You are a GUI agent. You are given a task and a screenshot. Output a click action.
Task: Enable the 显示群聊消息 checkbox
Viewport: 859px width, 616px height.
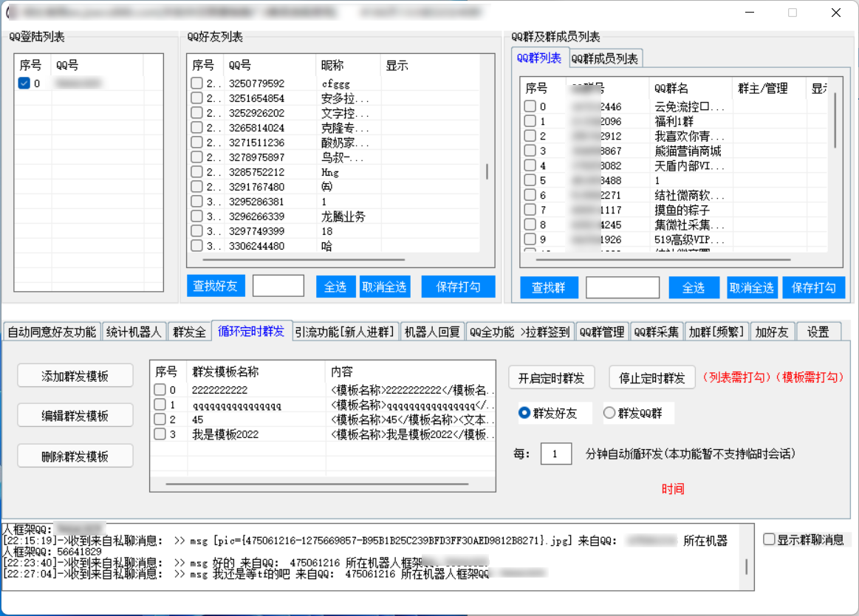(x=770, y=540)
